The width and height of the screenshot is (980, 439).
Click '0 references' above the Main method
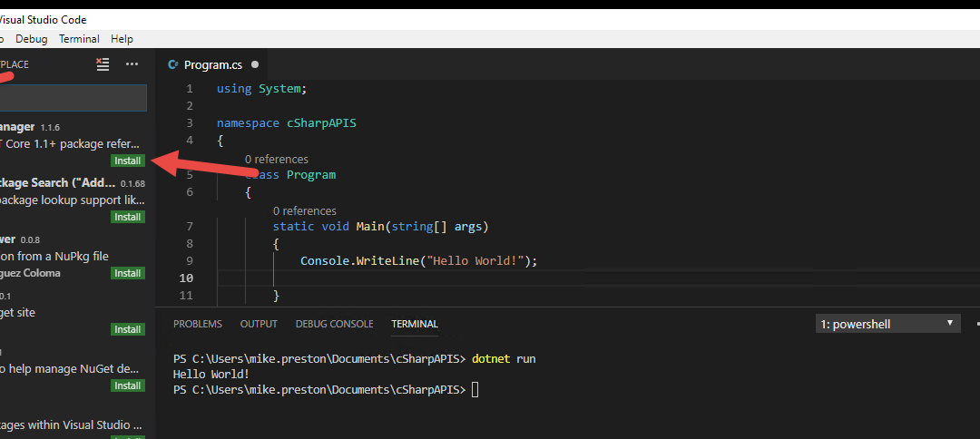[x=304, y=210]
